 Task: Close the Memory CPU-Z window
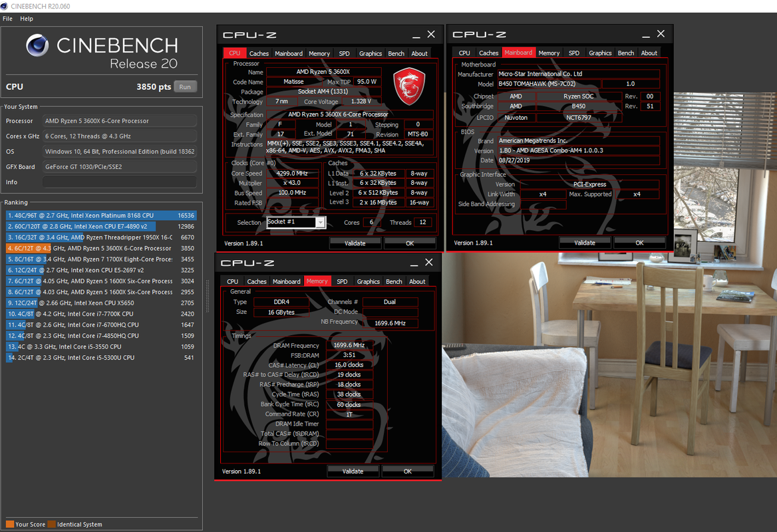pos(429,262)
